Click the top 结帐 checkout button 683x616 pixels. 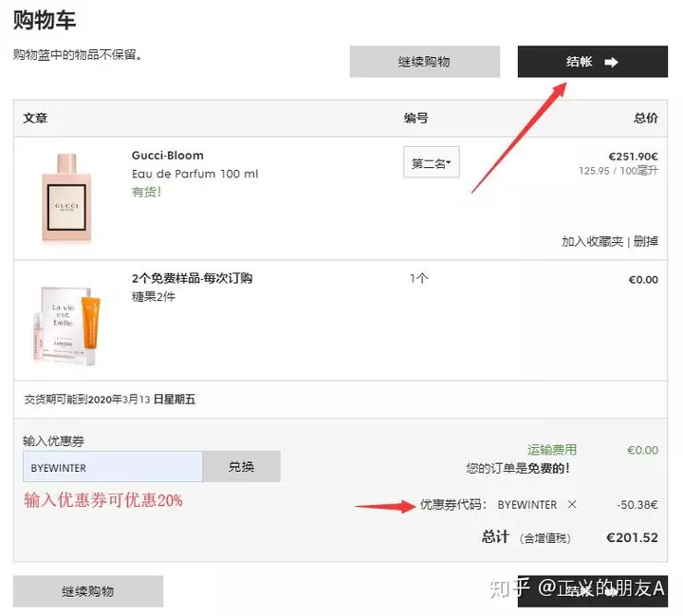coord(592,62)
